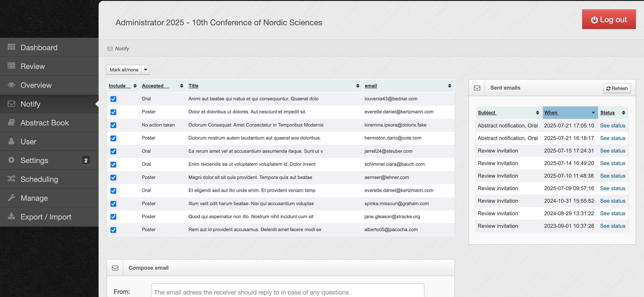The width and height of the screenshot is (644, 297).
Task: Untick the include checkbox for the 'No action taken' abstract
Action: [x=113, y=125]
